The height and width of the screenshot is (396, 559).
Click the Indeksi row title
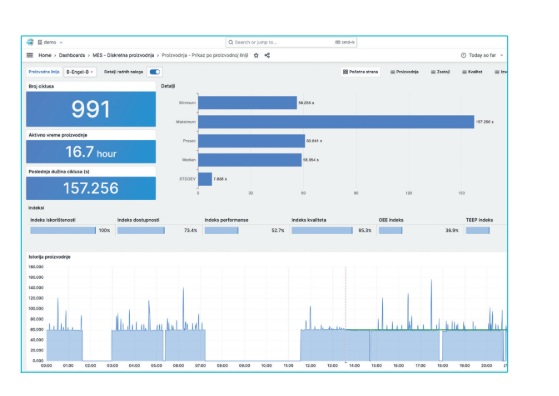pos(36,208)
